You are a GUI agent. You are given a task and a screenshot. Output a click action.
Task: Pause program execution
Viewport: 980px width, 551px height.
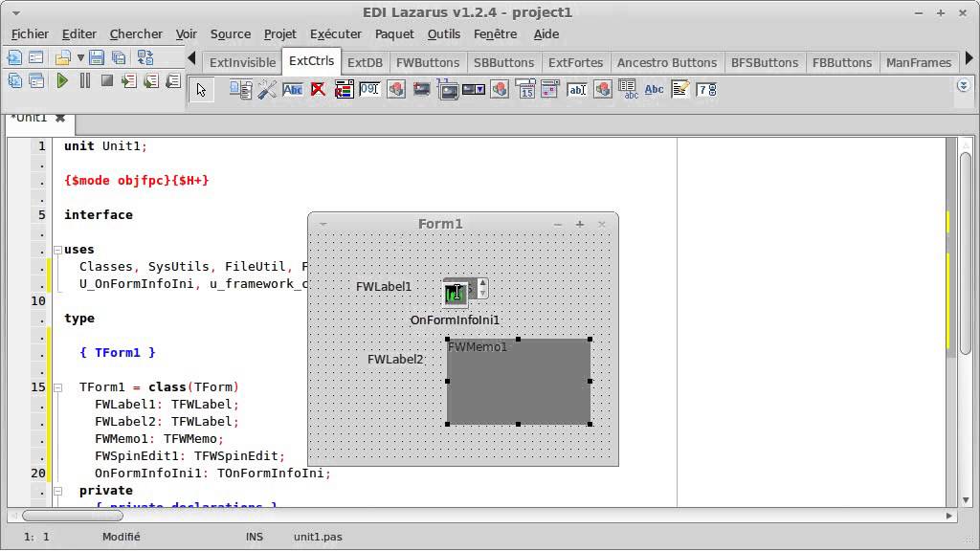(x=85, y=80)
